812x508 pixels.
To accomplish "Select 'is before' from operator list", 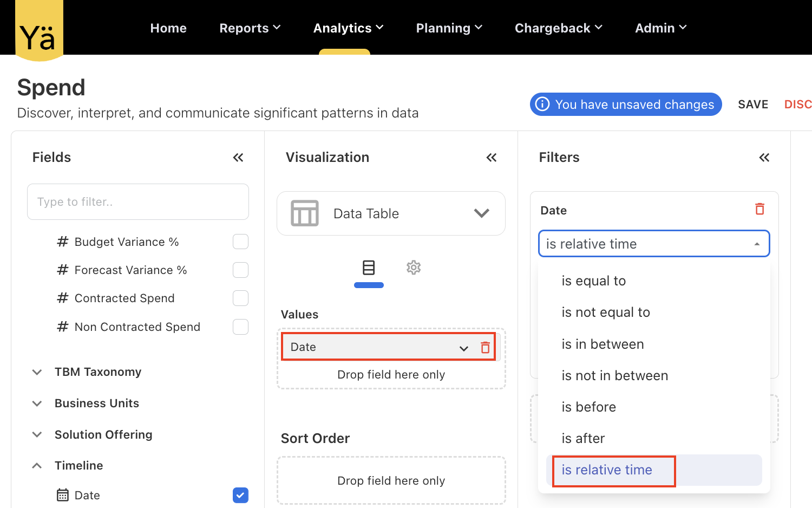I will [588, 407].
